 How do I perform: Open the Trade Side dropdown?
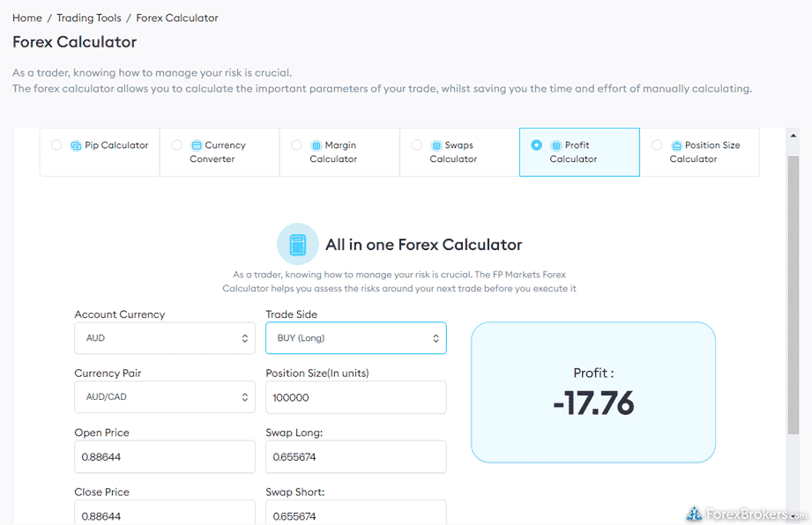(x=356, y=338)
